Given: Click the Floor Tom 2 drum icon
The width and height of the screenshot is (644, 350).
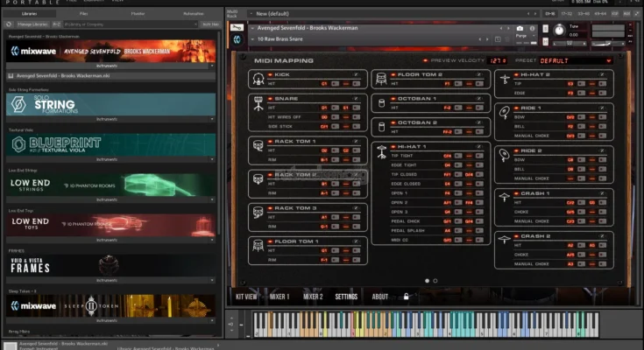Looking at the screenshot, I should click(x=381, y=79).
